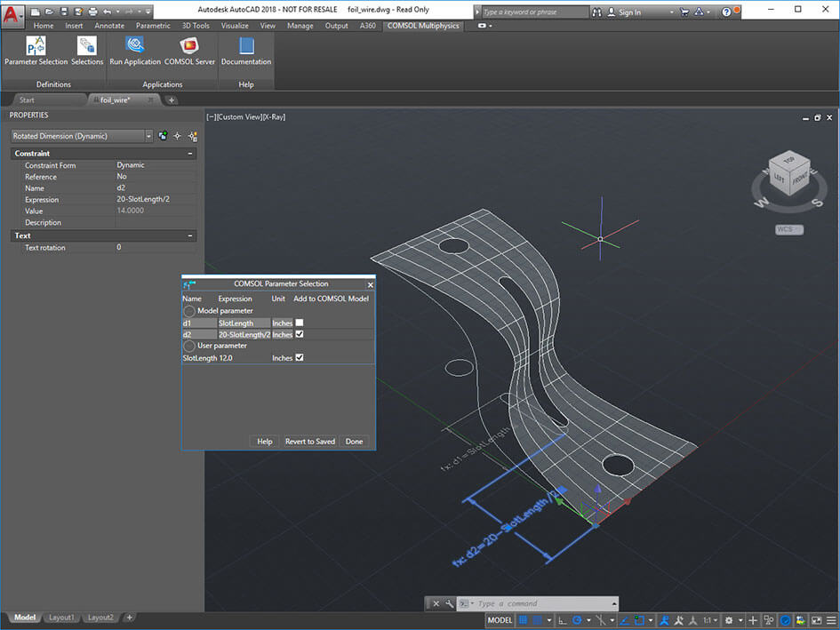Click the Revert to Saved button
Viewport: 840px width, 630px height.
coord(310,441)
